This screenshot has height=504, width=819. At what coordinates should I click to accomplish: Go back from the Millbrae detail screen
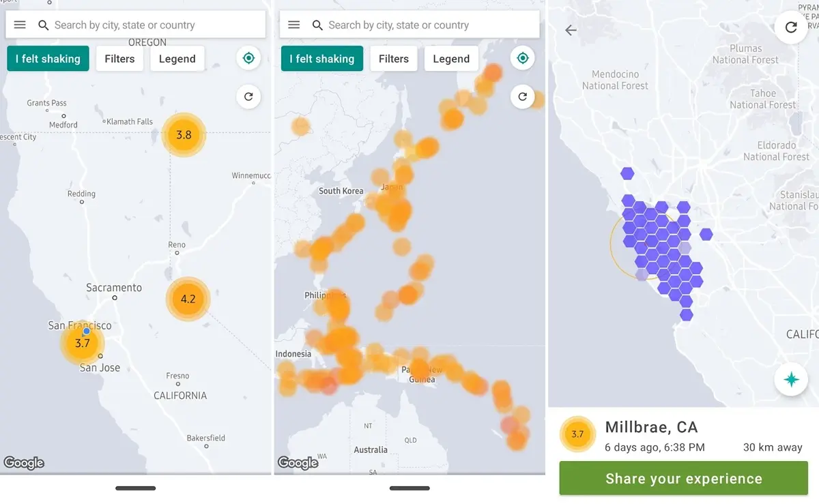[x=571, y=30]
